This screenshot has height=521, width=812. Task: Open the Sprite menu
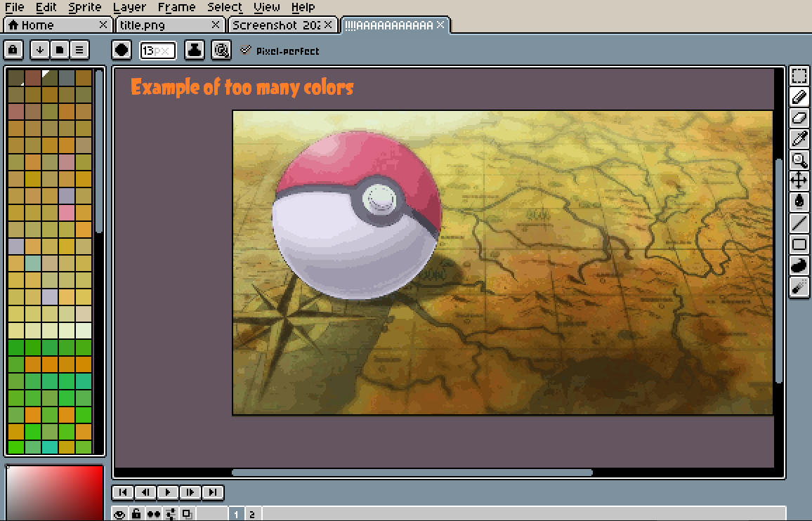pos(85,7)
